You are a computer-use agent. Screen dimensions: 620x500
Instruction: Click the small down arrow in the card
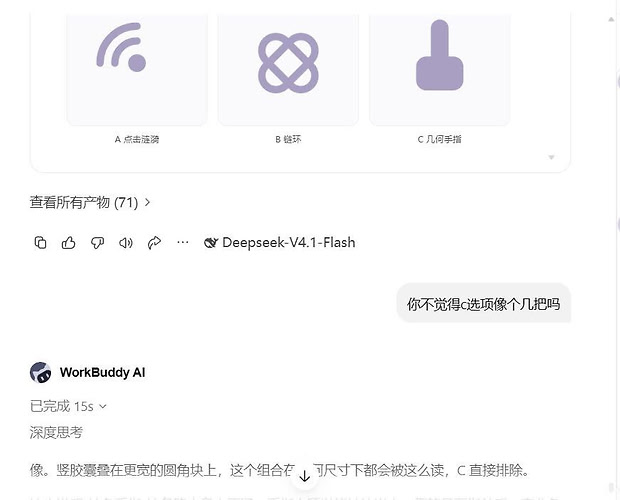[551, 157]
